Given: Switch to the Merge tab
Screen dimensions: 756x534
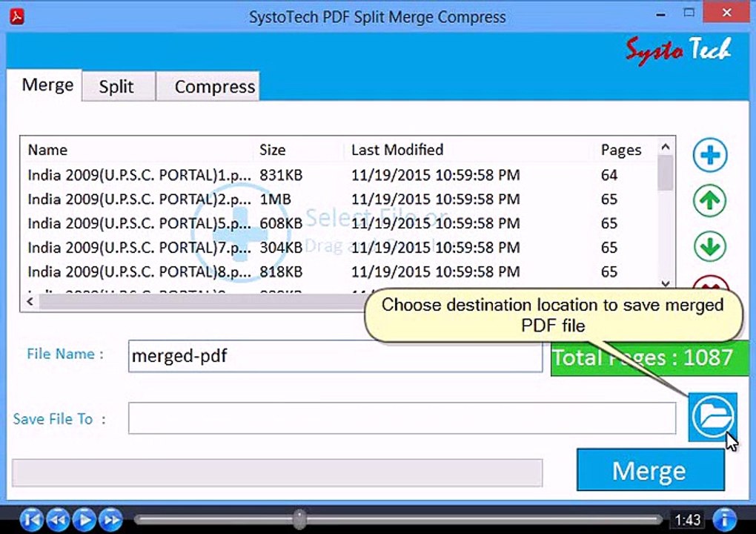Looking at the screenshot, I should 47,85.
